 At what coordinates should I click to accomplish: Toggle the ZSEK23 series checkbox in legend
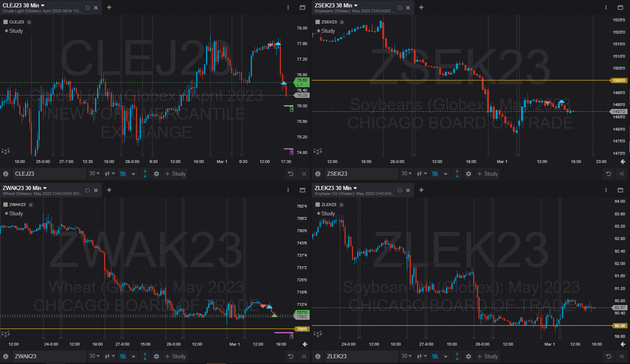[318, 22]
